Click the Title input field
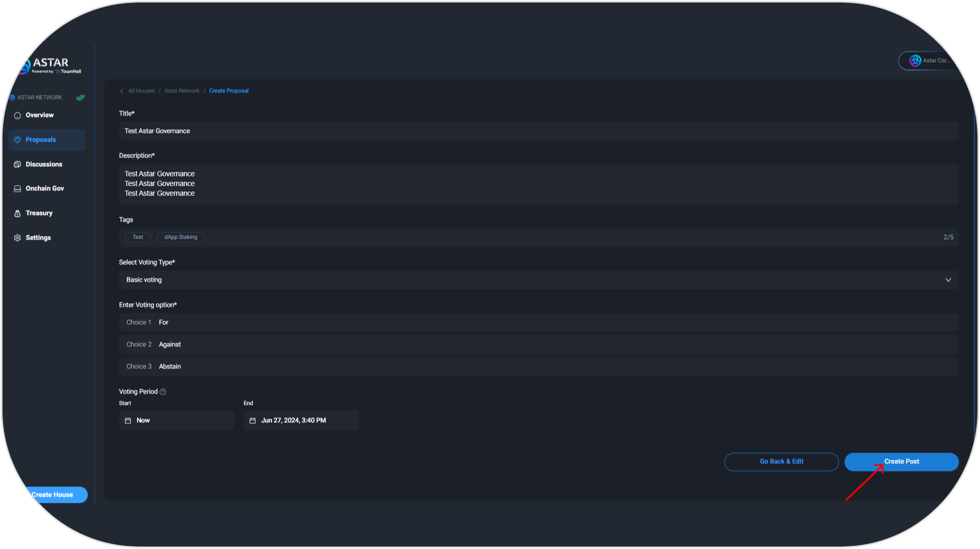Viewport: 980px width, 549px height. point(538,131)
